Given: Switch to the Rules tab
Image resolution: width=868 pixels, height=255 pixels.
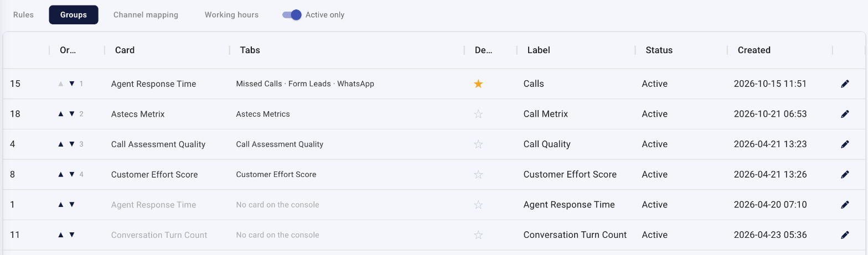Looking at the screenshot, I should tap(23, 15).
